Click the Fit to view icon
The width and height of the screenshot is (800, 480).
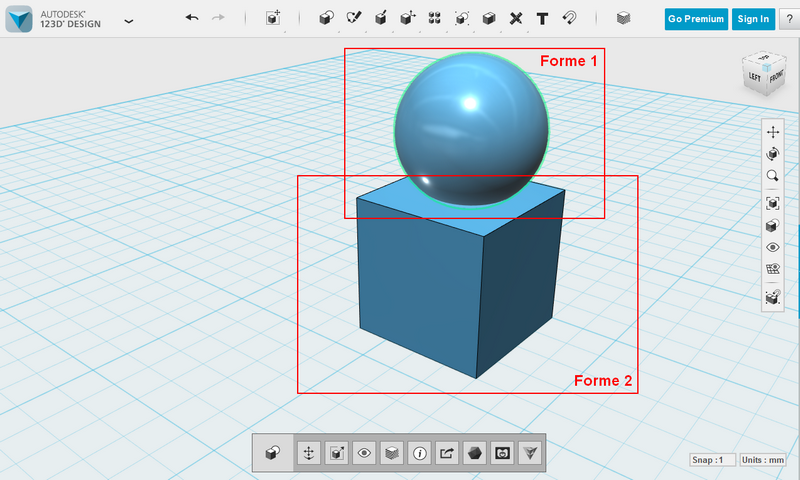click(772, 203)
